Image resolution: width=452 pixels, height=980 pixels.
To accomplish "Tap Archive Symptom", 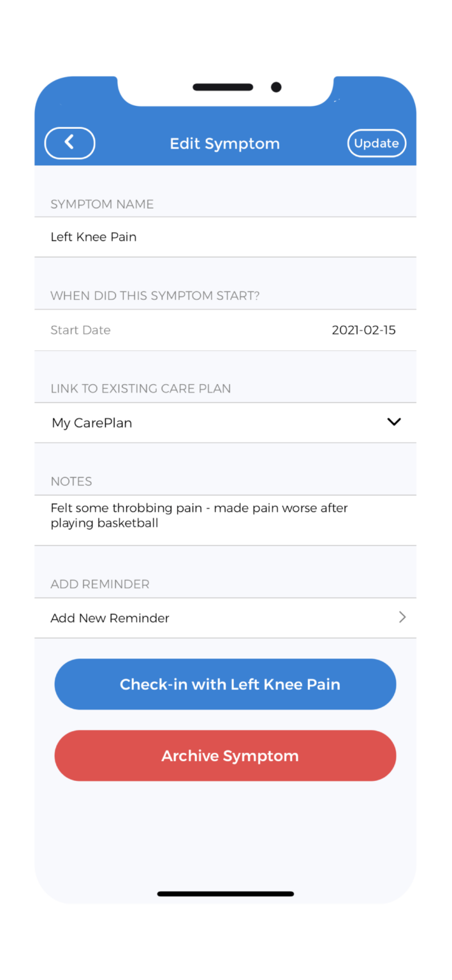I will (x=225, y=755).
